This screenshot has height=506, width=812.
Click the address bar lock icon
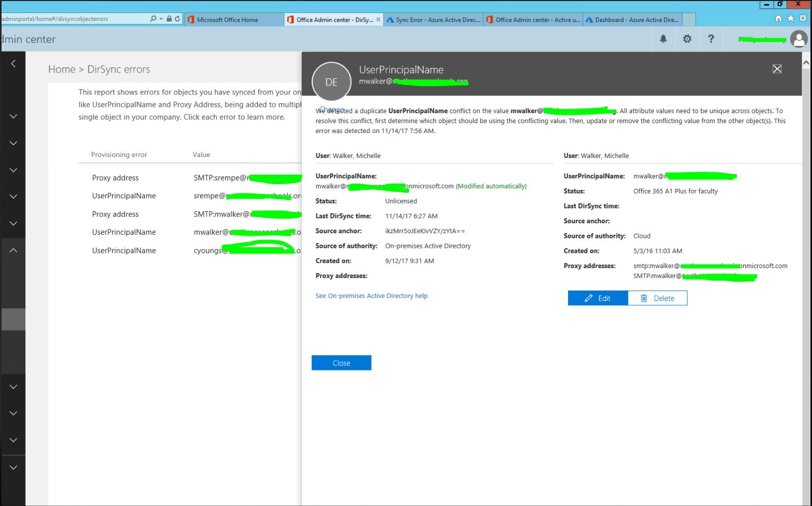tap(169, 19)
